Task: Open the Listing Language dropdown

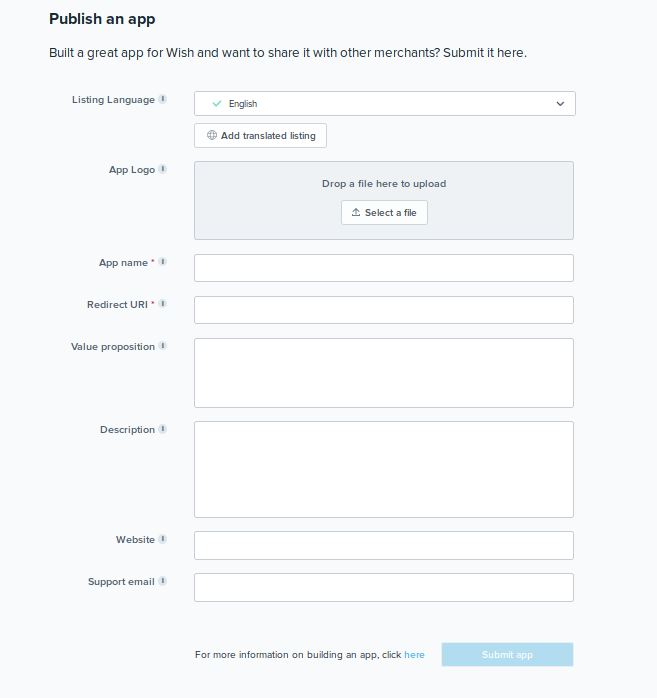Action: pyautogui.click(x=384, y=104)
